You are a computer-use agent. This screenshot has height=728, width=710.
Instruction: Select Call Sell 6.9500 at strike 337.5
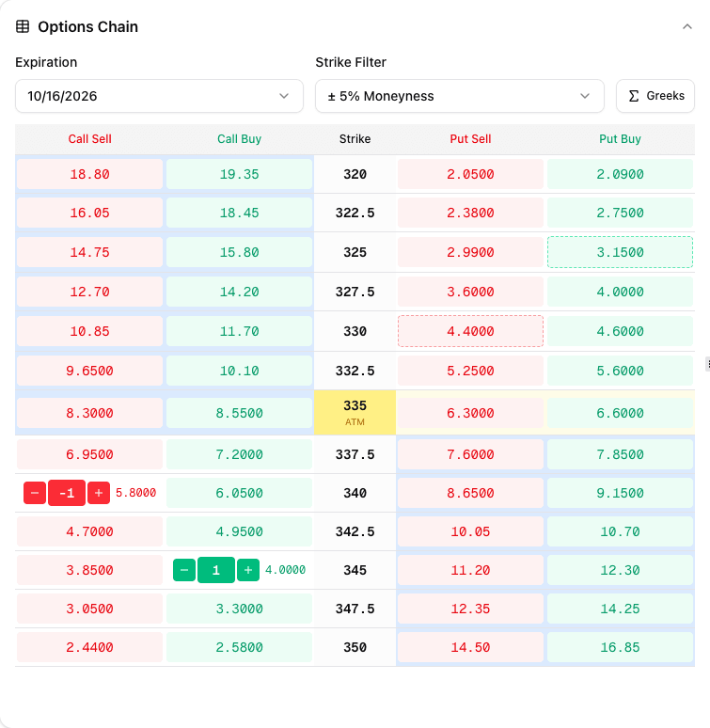click(x=90, y=454)
